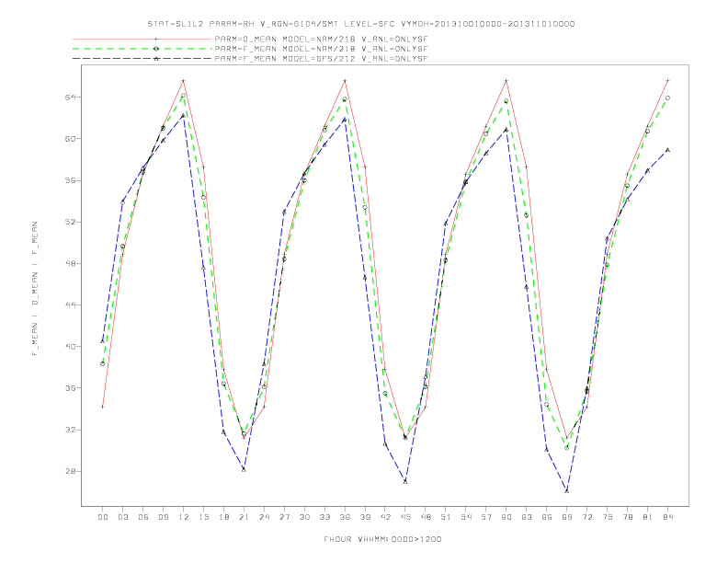Click x-axis tick label 30

point(304,517)
